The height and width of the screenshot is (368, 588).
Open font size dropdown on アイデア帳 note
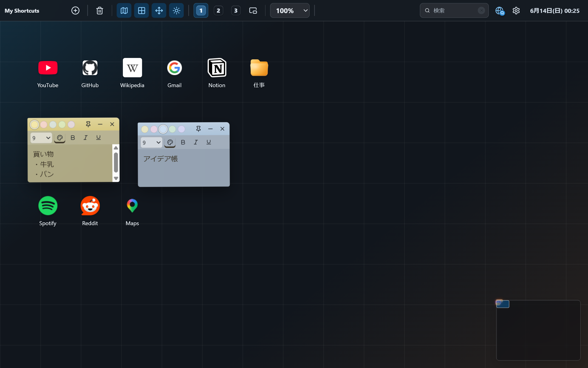151,143
